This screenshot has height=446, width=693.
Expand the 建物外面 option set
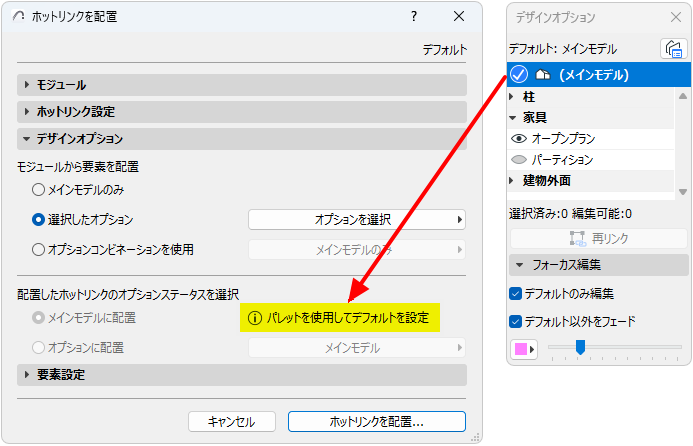tap(512, 180)
